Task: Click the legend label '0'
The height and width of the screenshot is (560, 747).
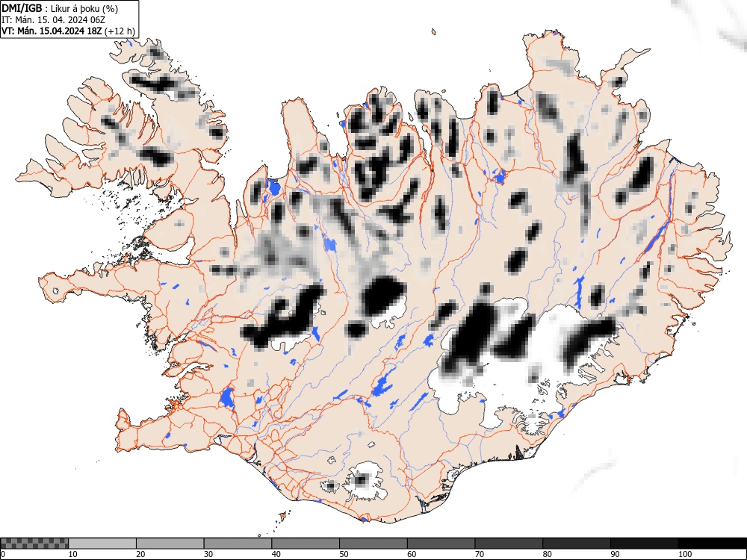Action: pyautogui.click(x=3, y=554)
